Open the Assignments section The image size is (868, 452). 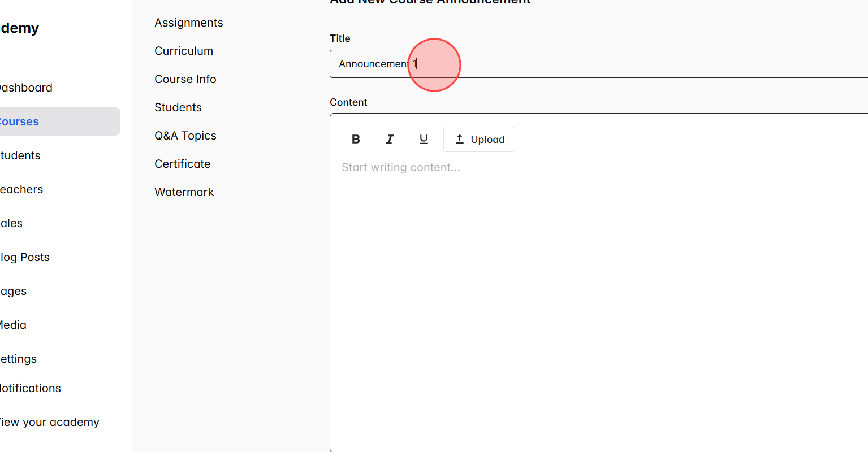(188, 23)
